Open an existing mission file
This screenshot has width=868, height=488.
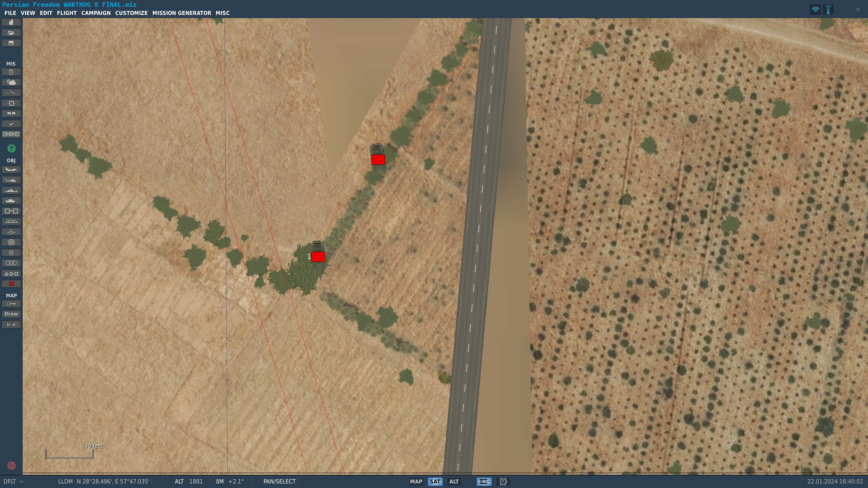click(11, 33)
